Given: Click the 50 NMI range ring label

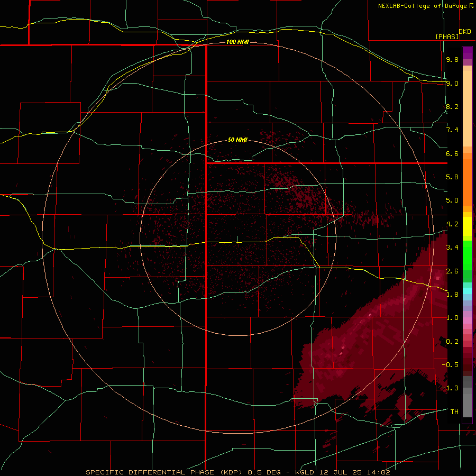Looking at the screenshot, I should (237, 140).
